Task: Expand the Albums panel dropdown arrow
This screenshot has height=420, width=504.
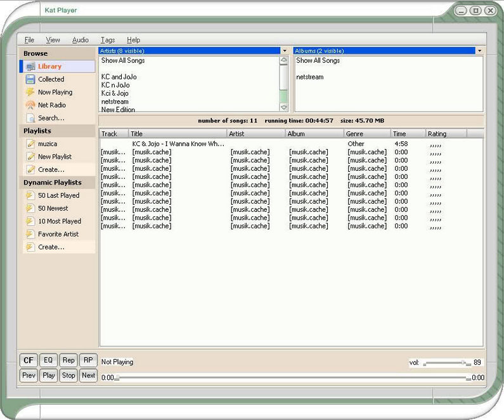Action: pyautogui.click(x=479, y=51)
